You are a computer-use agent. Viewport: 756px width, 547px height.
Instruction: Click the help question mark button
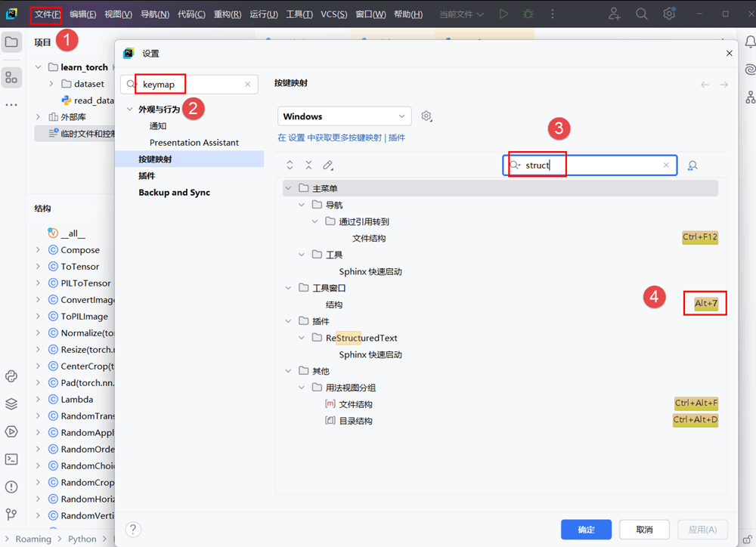click(133, 530)
